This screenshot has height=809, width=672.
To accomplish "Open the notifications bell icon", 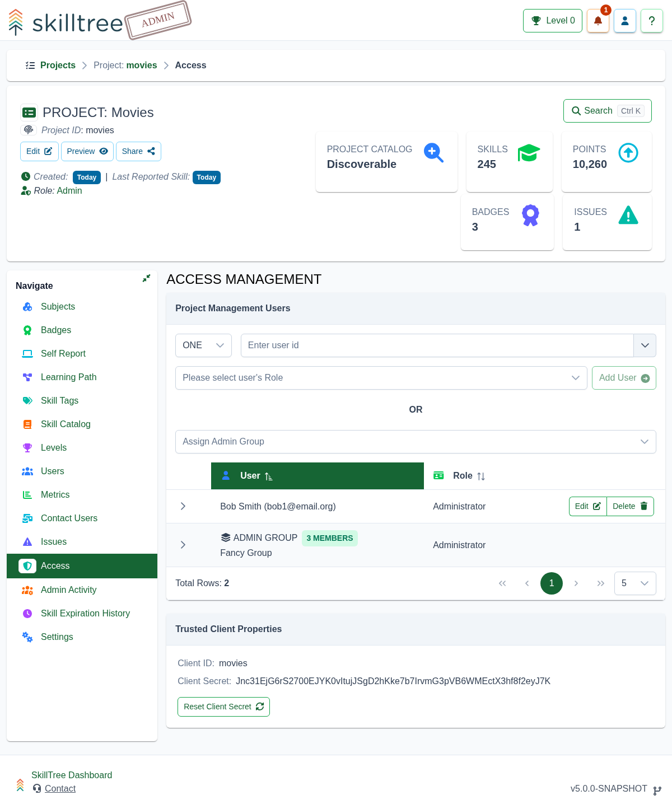I will (598, 21).
